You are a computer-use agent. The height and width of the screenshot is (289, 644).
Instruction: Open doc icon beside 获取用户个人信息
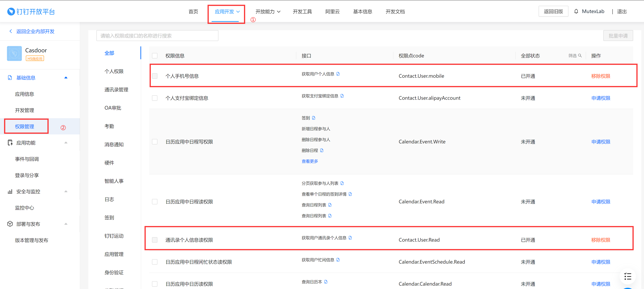pos(338,74)
